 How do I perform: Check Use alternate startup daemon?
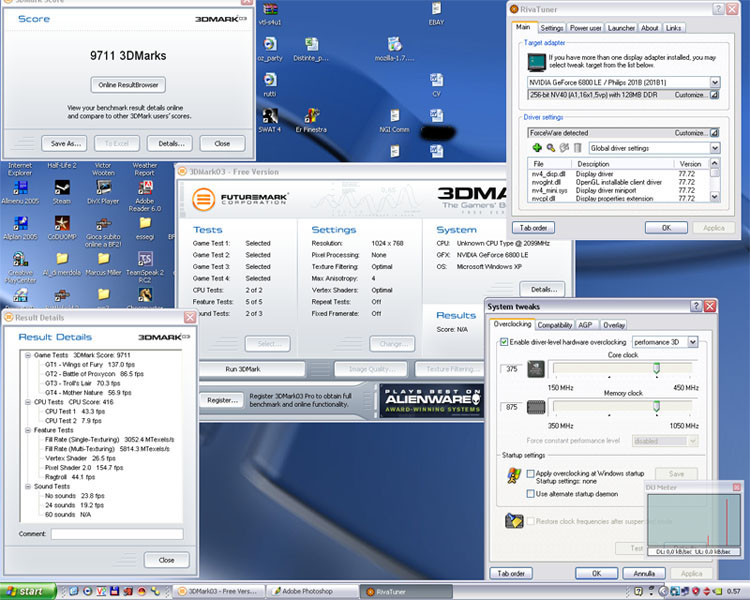tap(530, 493)
